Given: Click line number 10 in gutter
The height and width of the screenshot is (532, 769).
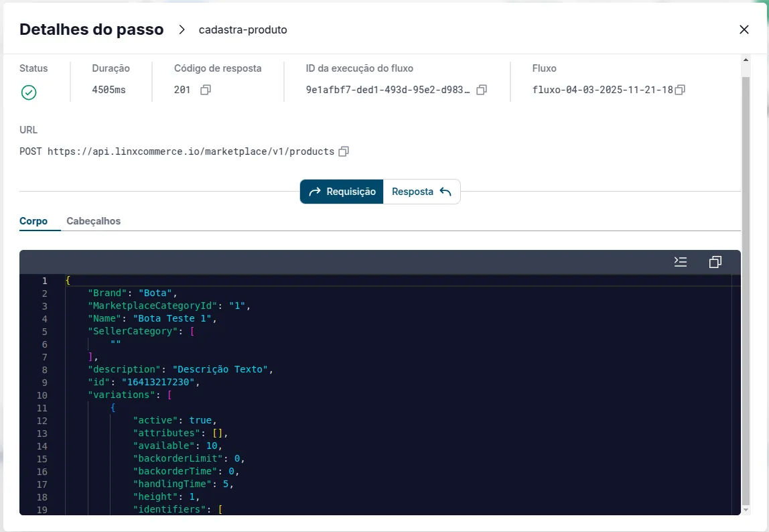Looking at the screenshot, I should point(42,395).
